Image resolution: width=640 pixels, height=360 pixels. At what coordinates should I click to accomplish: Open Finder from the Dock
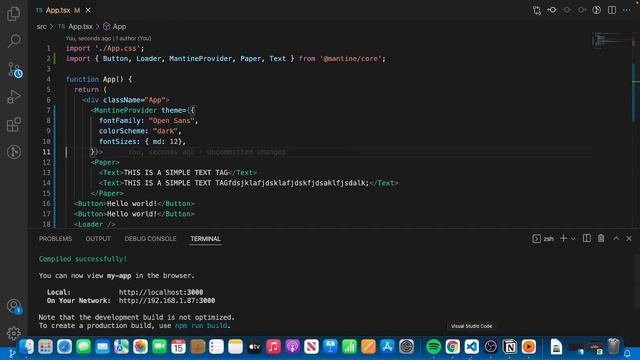pyautogui.click(x=27, y=347)
